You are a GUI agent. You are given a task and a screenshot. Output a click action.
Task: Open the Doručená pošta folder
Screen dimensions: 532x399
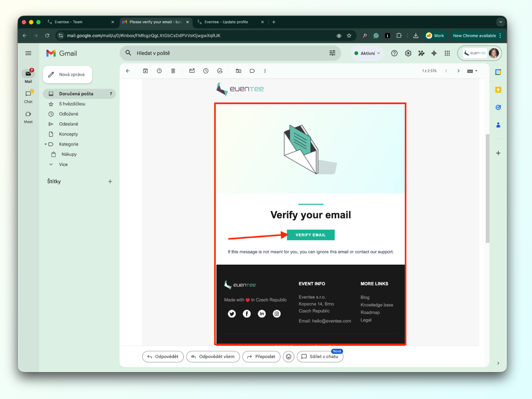[x=79, y=94]
